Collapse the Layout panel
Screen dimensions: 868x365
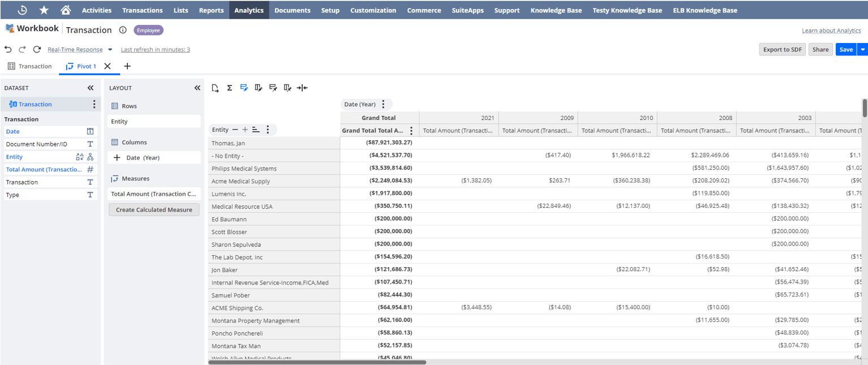tap(197, 88)
